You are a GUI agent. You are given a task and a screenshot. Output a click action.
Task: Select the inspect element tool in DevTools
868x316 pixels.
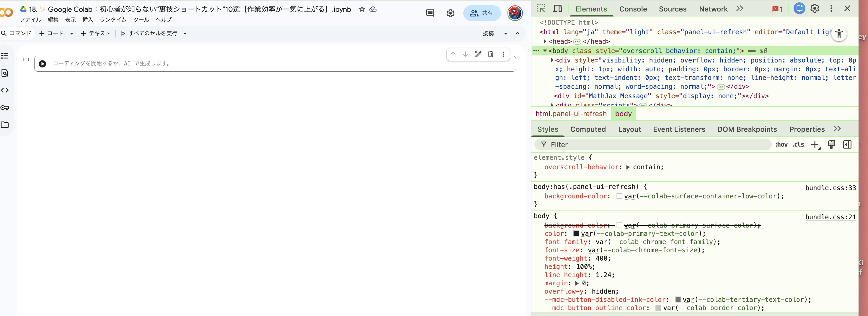[x=541, y=8]
